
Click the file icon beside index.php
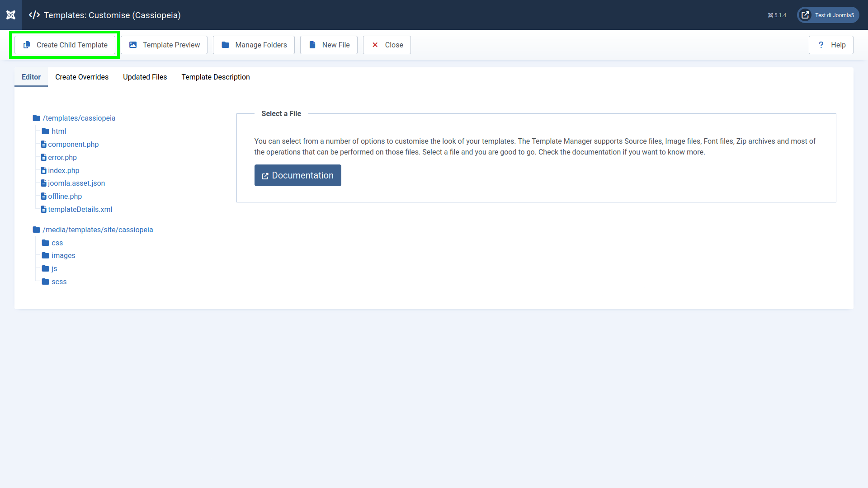(44, 170)
